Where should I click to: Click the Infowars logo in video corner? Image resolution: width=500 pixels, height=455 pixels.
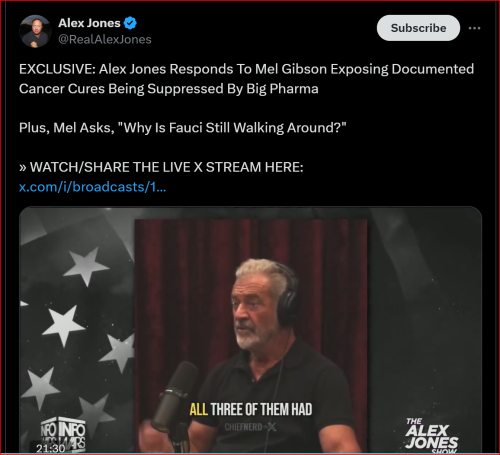click(x=63, y=434)
